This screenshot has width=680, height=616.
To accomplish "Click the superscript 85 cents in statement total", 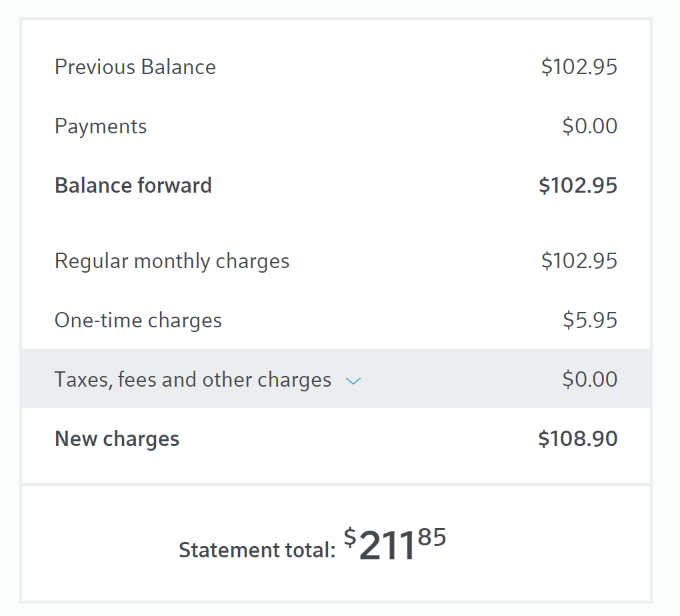I will pos(432,536).
